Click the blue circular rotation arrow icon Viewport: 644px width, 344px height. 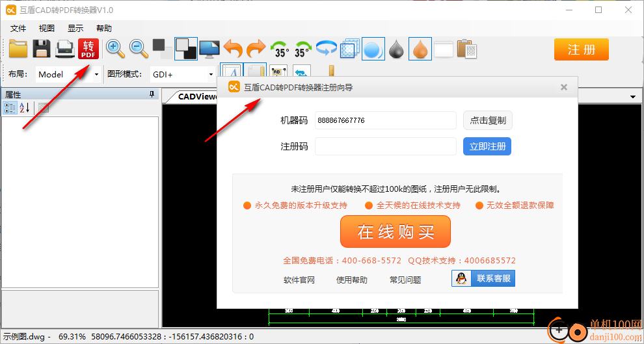(x=327, y=49)
